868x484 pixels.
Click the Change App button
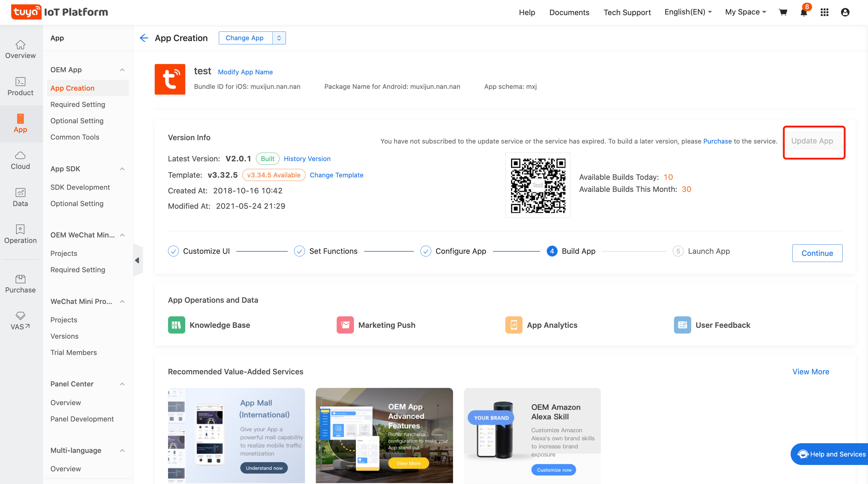click(x=245, y=38)
